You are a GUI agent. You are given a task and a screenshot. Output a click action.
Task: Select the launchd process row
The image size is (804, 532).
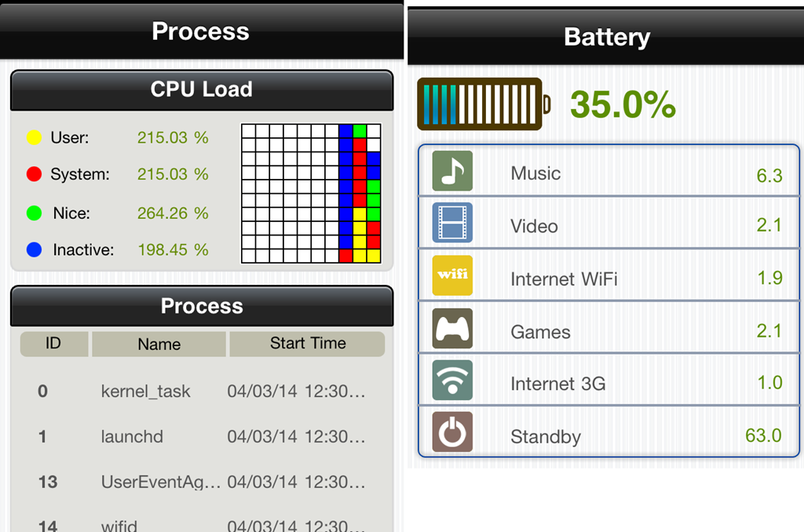202,436
